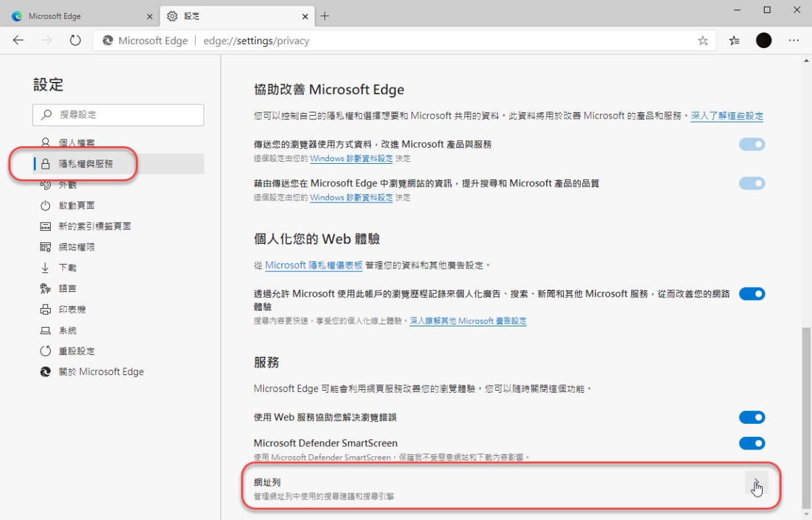This screenshot has width=812, height=520.
Task: Expand the 網址列 row chevron
Action: click(x=757, y=482)
